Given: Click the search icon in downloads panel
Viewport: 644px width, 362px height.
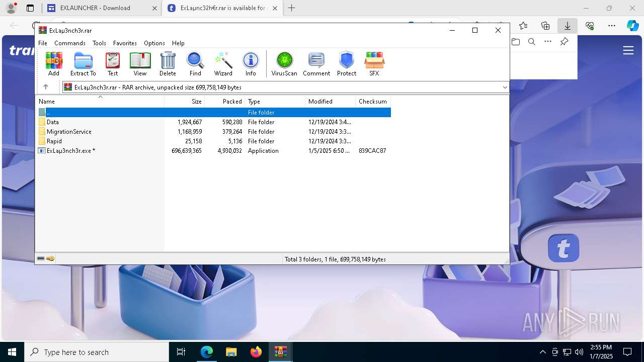Looking at the screenshot, I should click(x=531, y=42).
